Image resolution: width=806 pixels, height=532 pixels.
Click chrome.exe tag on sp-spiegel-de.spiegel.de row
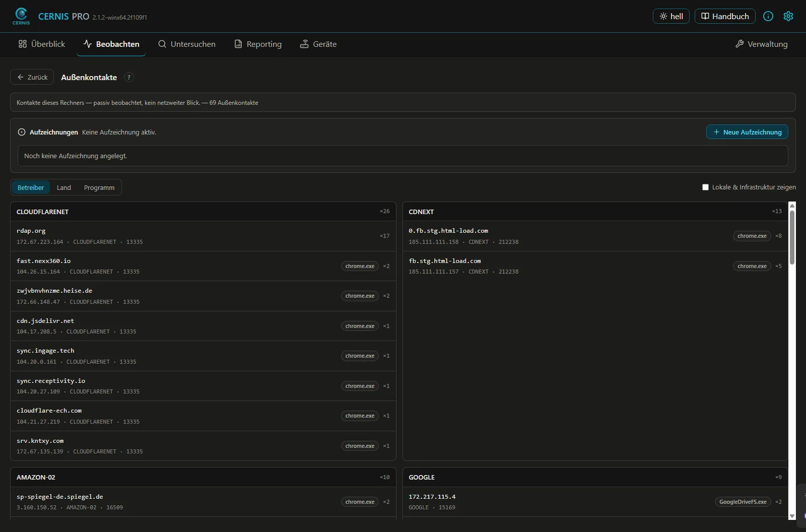(360, 502)
